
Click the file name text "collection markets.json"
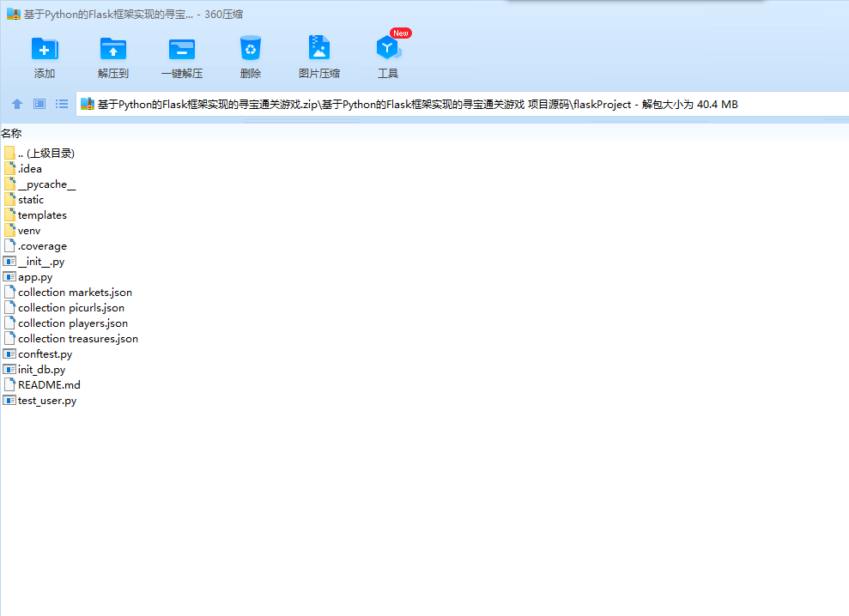pyautogui.click(x=76, y=293)
